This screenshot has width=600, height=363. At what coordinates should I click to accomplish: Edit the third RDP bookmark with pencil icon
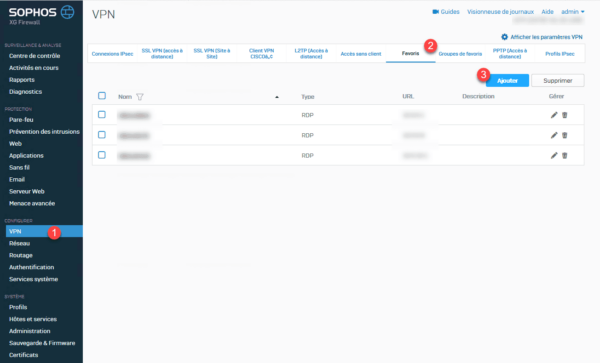coord(554,156)
